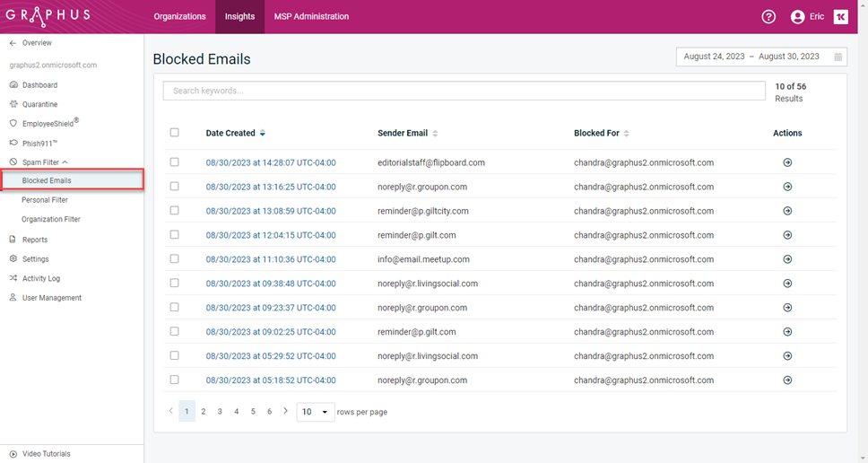Open the Insights top menu
The width and height of the screenshot is (868, 463).
coord(239,17)
